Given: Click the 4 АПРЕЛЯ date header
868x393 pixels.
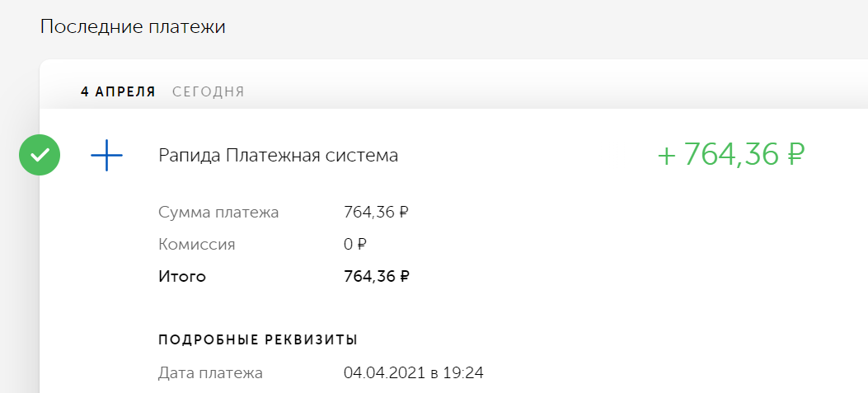Looking at the screenshot, I should pyautogui.click(x=118, y=92).
